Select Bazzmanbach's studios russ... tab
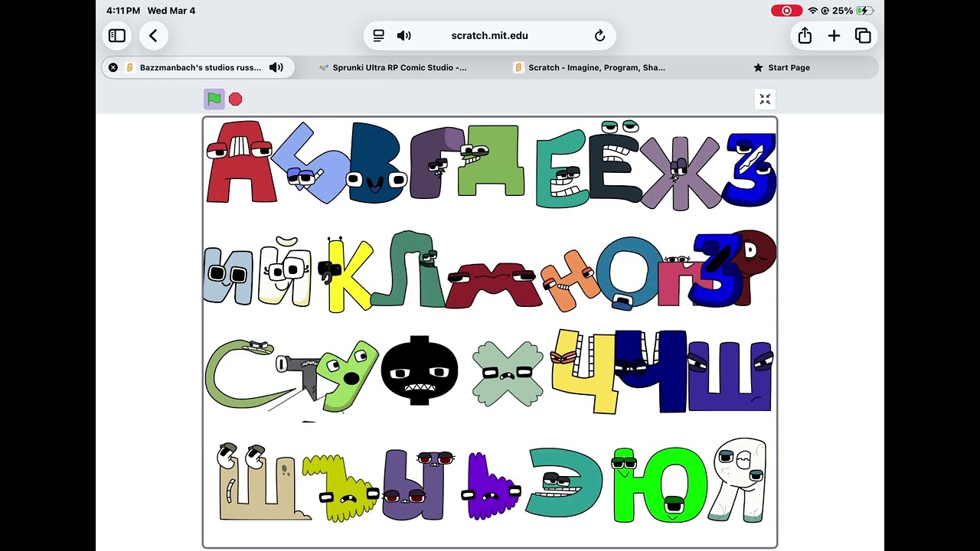 coord(198,67)
